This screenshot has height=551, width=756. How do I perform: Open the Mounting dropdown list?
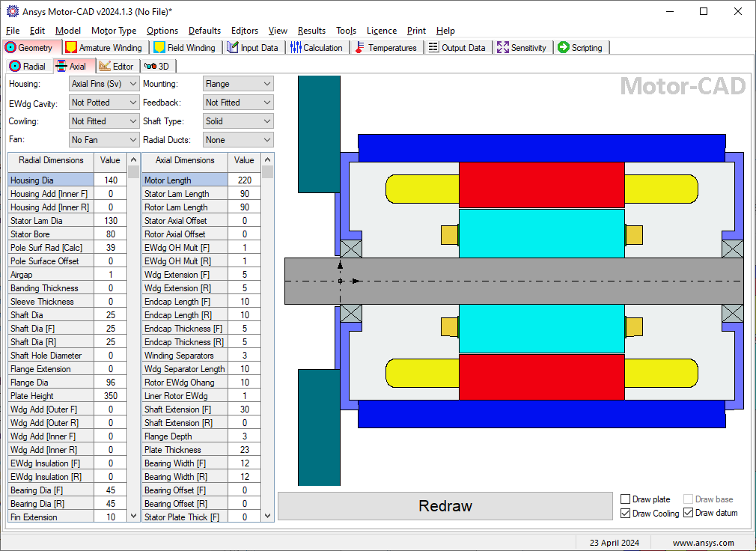[238, 84]
